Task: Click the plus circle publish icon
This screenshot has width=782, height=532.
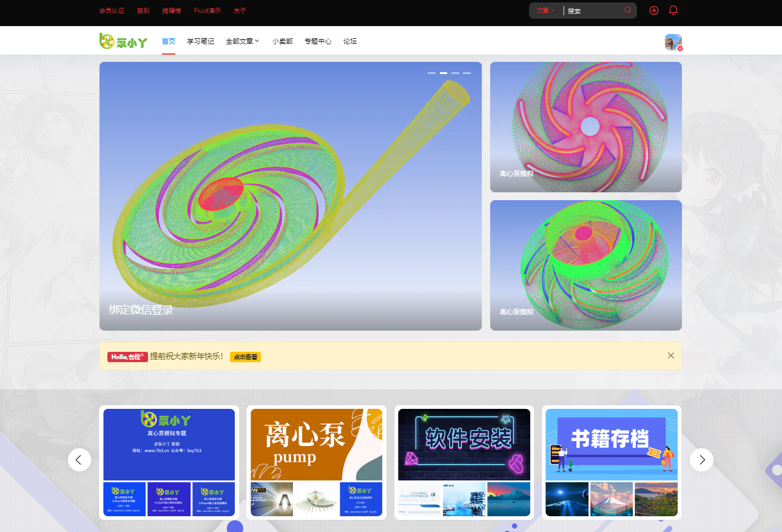Action: click(654, 10)
